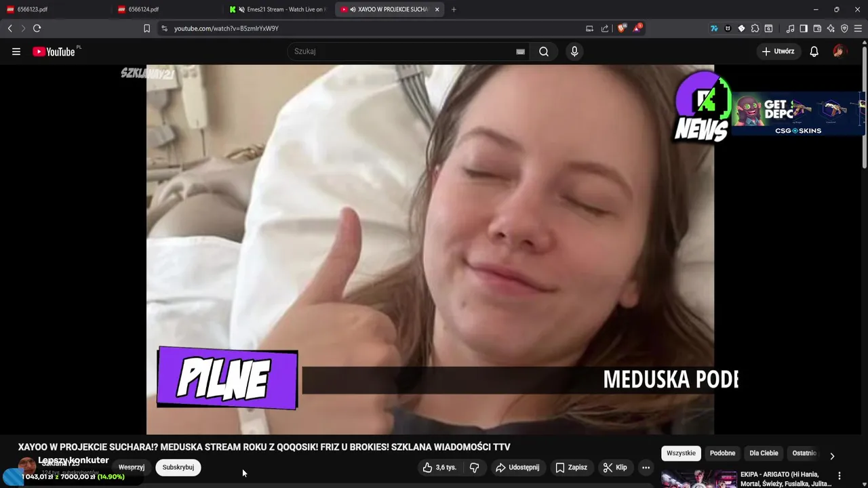Toggle the browser sidebar panel icon
Image resolution: width=868 pixels, height=488 pixels.
[x=804, y=28]
